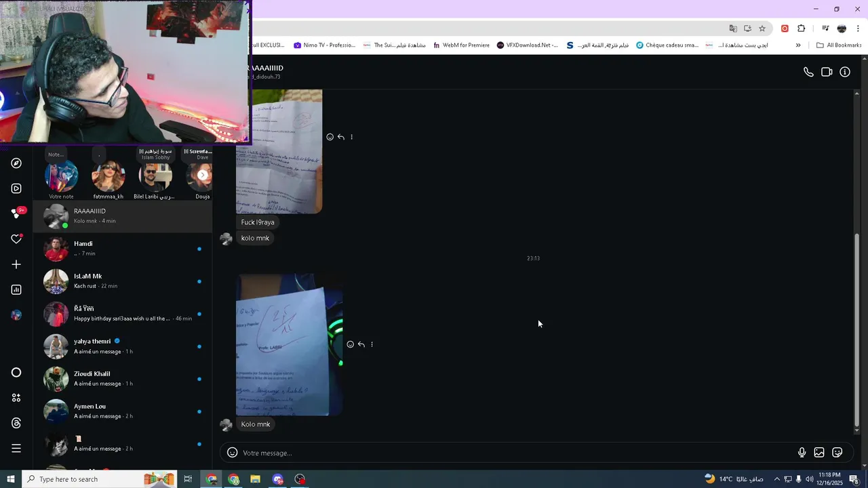The width and height of the screenshot is (868, 488).
Task: Start an audio call with RAAAAIIIID
Action: [808, 72]
